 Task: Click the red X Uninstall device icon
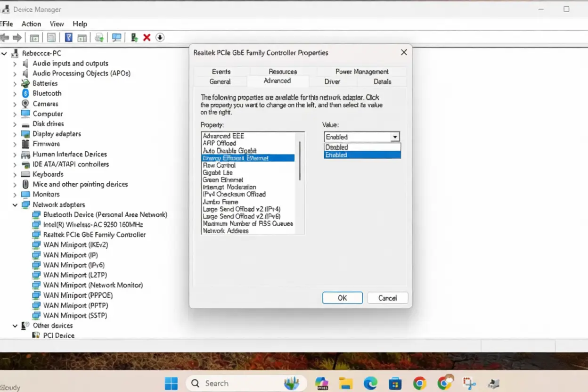(x=147, y=38)
